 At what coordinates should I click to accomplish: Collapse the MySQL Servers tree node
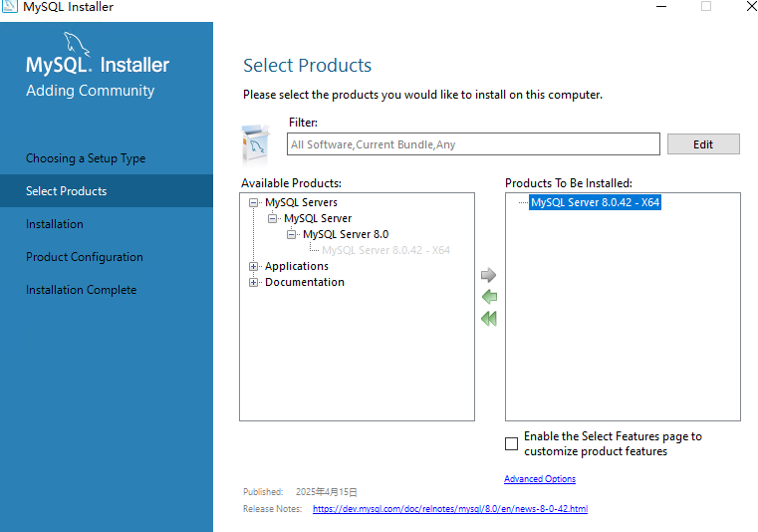(x=253, y=202)
